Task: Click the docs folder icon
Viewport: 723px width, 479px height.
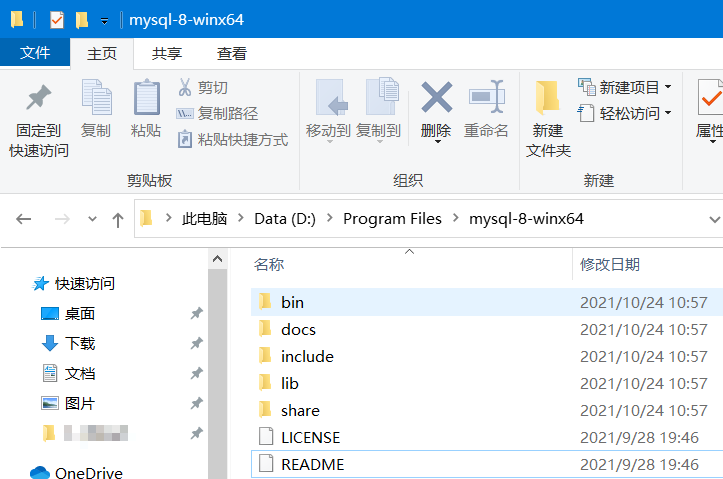Action: [x=265, y=329]
